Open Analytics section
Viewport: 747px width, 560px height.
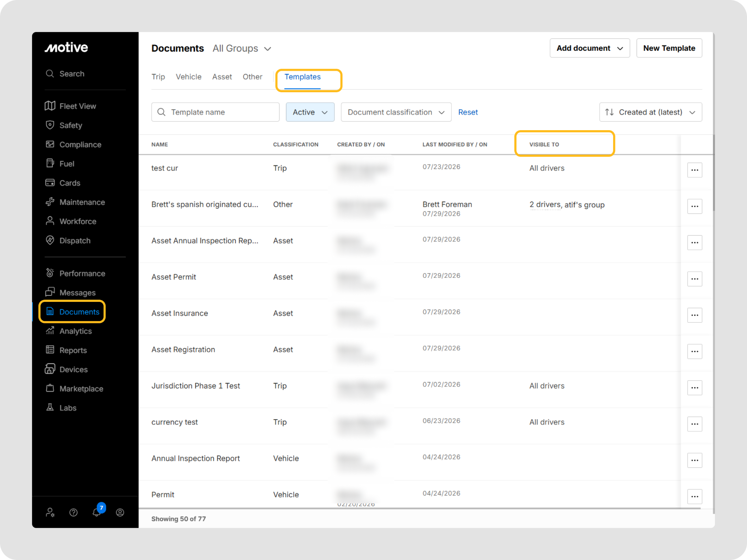(x=69, y=331)
